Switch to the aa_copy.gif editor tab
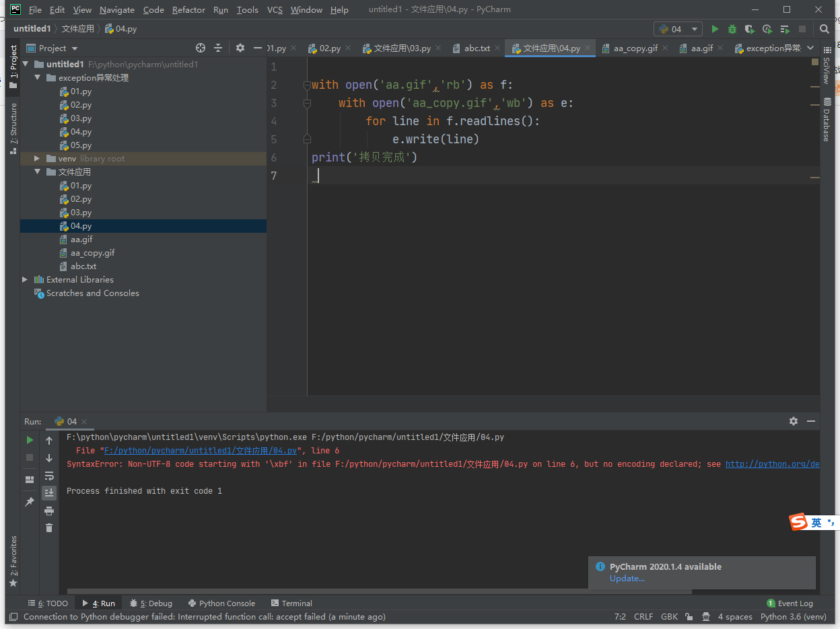The image size is (840, 629). pos(635,48)
